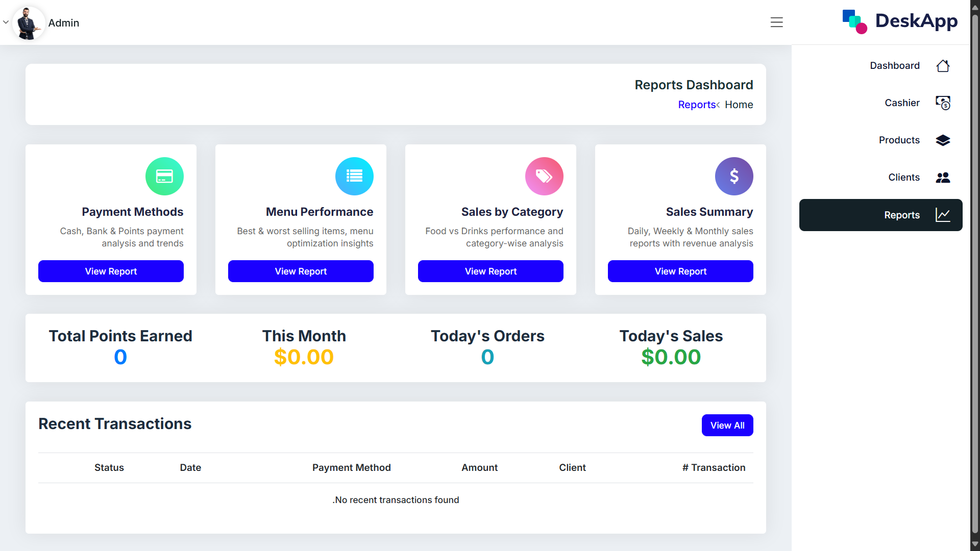The image size is (980, 551).
Task: Click the pink Sales by Category tag icon
Action: tap(544, 176)
